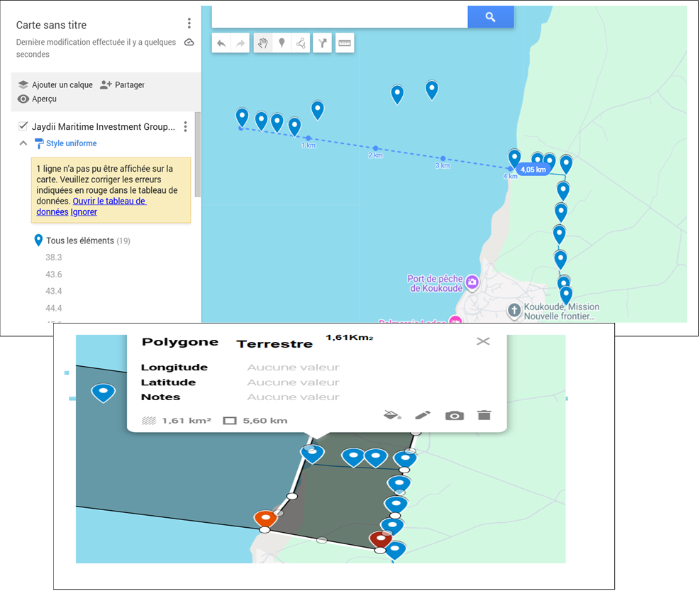The image size is (700, 591).
Task: Select the draw line tool
Action: click(301, 43)
